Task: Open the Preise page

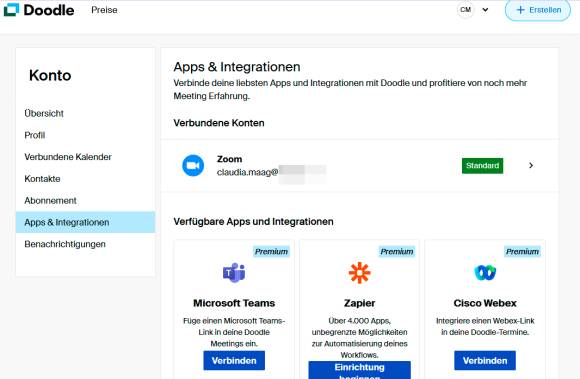Action: click(x=104, y=10)
